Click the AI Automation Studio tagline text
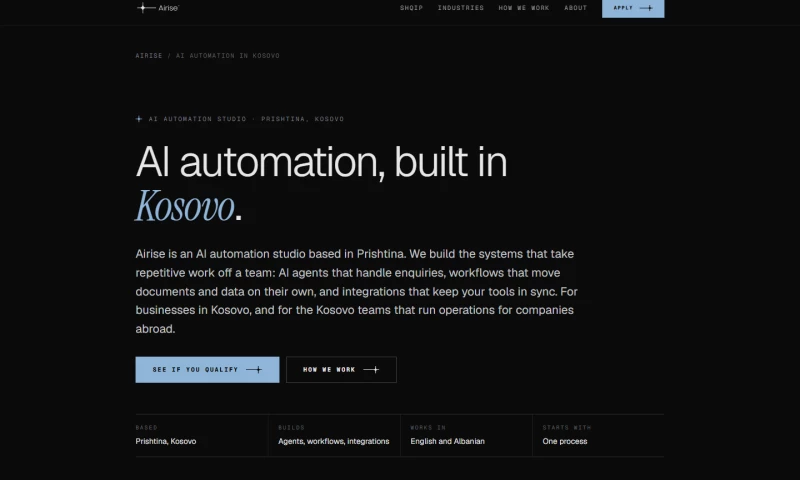Image resolution: width=800 pixels, height=480 pixels. pos(246,119)
